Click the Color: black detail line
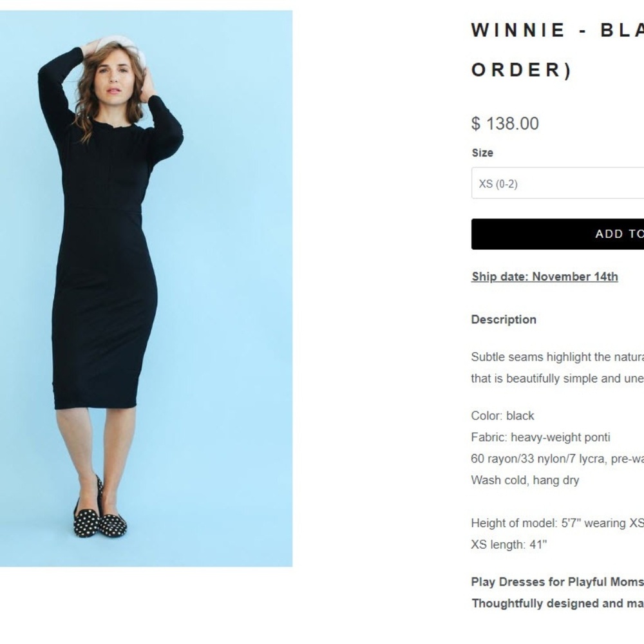Screen dimensions: 644x644 pos(502,415)
